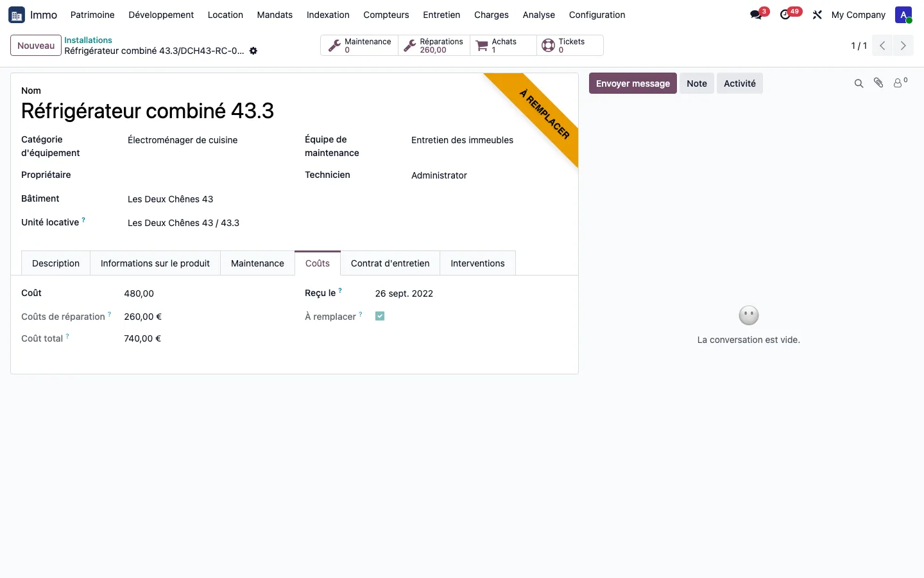
Task: Switch to the Description tab
Action: click(x=56, y=263)
